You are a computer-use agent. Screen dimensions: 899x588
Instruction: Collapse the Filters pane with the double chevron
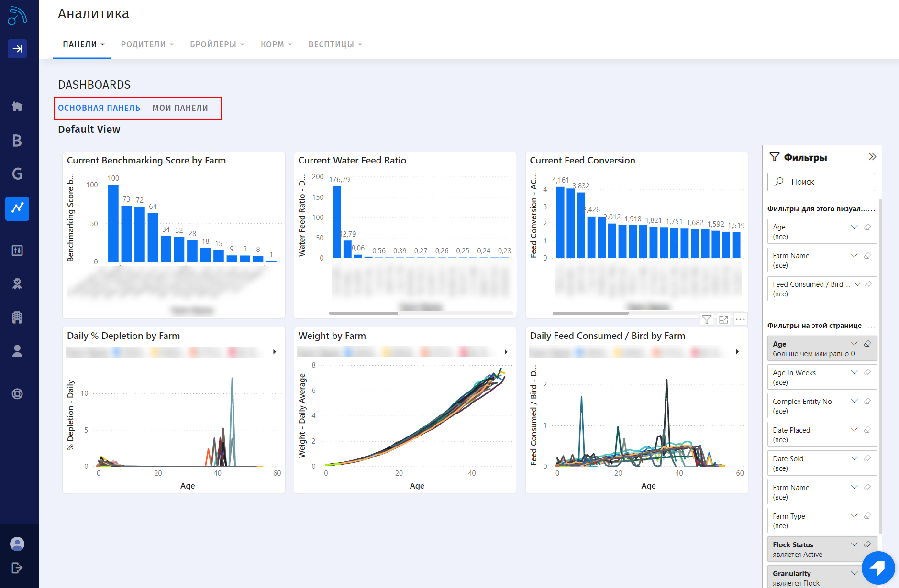point(872,157)
